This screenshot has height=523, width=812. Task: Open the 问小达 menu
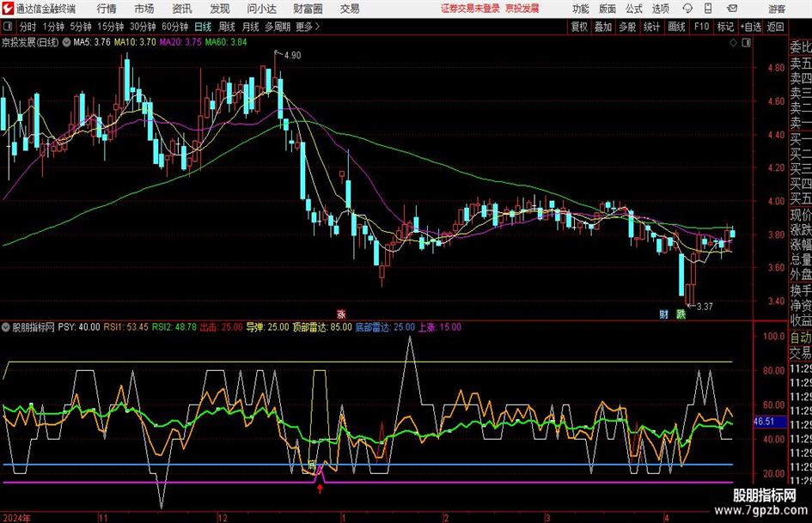click(x=261, y=9)
